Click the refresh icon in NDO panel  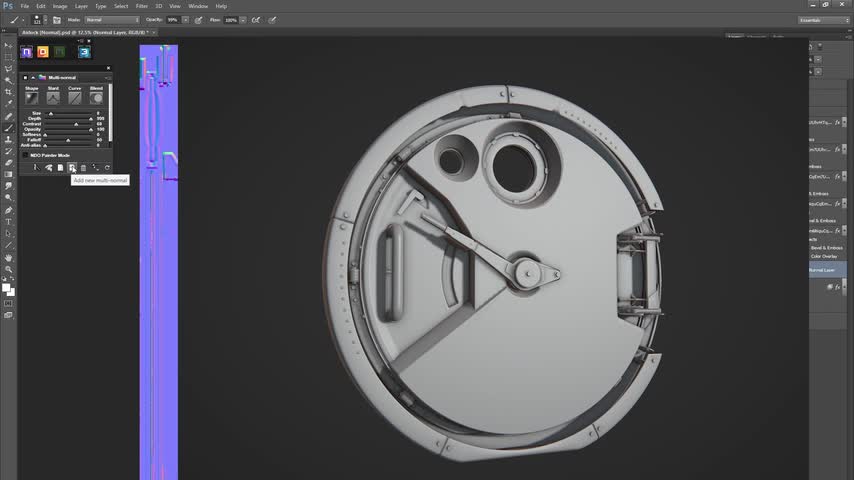(107, 168)
